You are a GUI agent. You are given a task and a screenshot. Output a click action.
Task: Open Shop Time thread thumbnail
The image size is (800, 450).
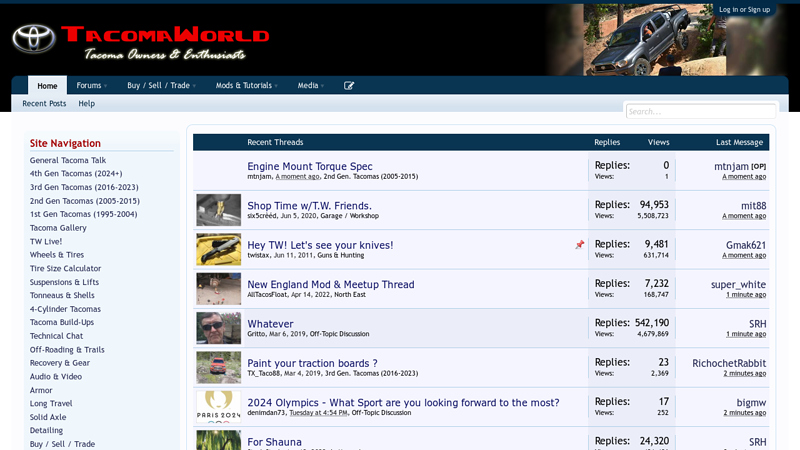pos(218,210)
